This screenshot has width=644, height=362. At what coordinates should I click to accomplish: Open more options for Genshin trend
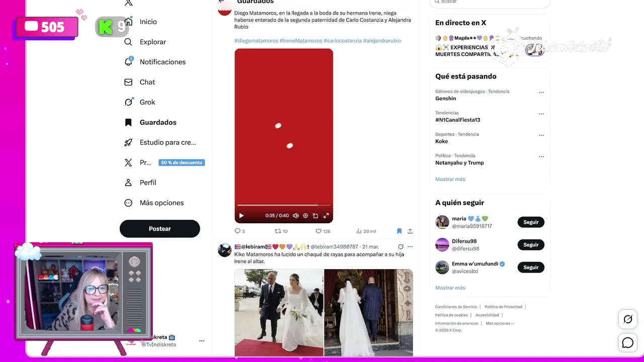click(x=541, y=93)
